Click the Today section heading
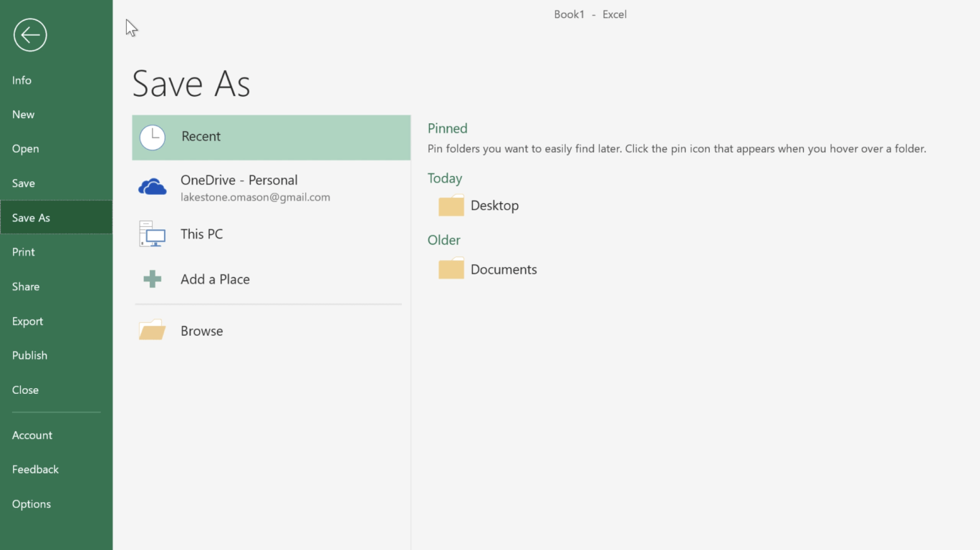 (445, 178)
